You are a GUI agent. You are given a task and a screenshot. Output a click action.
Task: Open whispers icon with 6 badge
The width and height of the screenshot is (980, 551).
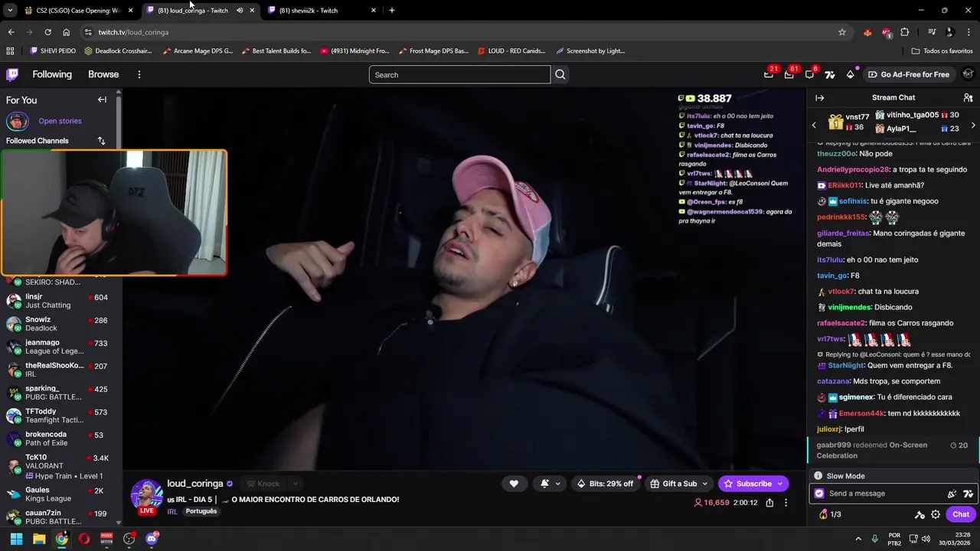click(x=809, y=74)
